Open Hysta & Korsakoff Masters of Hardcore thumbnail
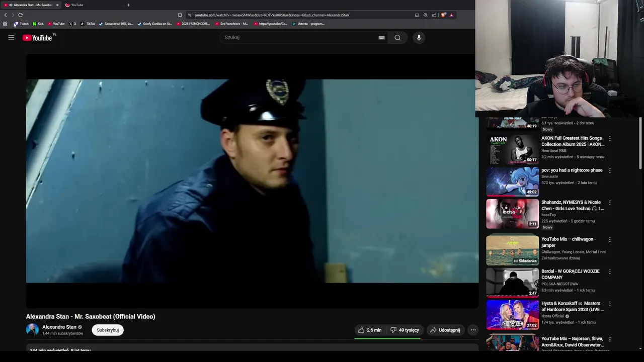 click(x=512, y=315)
